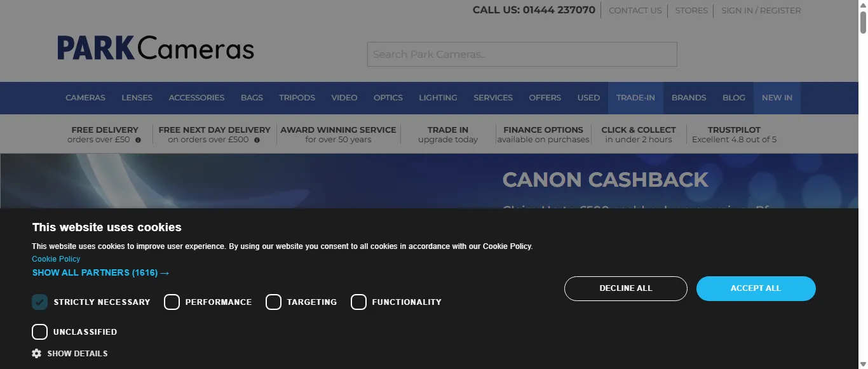Open Sign In / Register link
The image size is (868, 369).
761,11
